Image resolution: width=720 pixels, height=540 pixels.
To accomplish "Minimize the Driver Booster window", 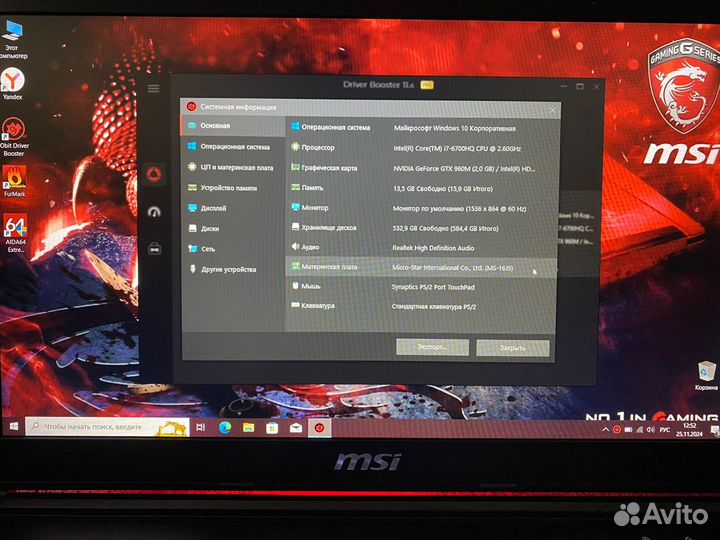I will tap(564, 86).
